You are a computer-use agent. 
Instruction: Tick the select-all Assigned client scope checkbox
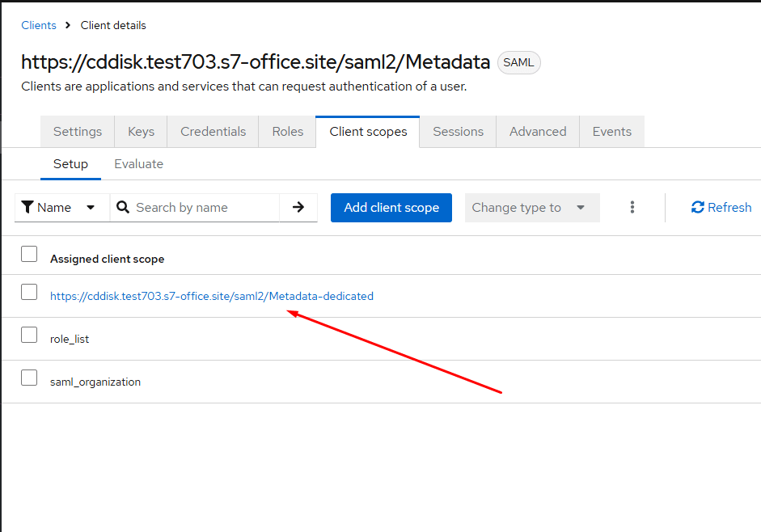[x=29, y=254]
